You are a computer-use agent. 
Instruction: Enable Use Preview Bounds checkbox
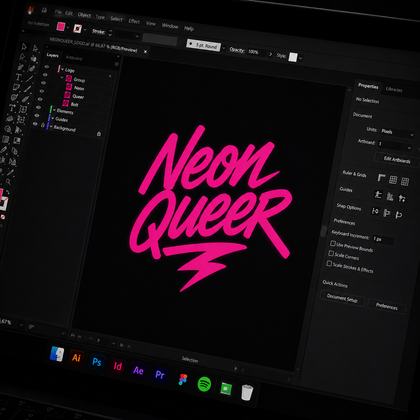(x=333, y=242)
